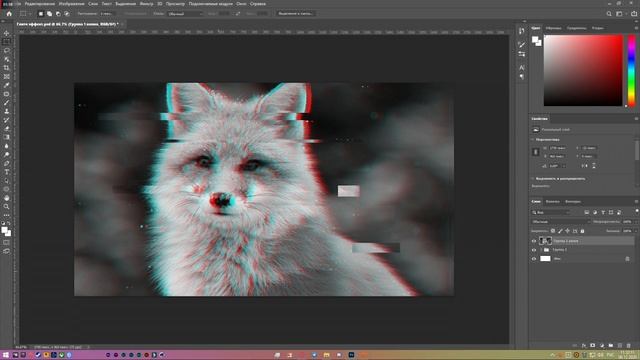Select the Move tool
Viewport: 640px width, 360px height.
(7, 33)
